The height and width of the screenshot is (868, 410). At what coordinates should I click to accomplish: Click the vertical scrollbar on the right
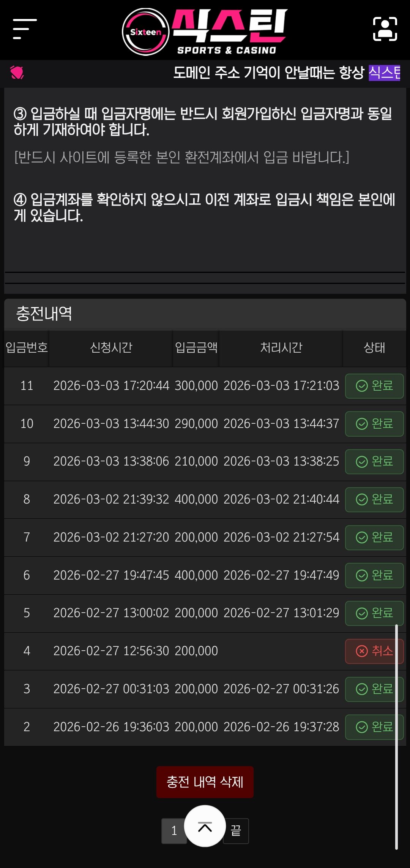pyautogui.click(x=396, y=737)
